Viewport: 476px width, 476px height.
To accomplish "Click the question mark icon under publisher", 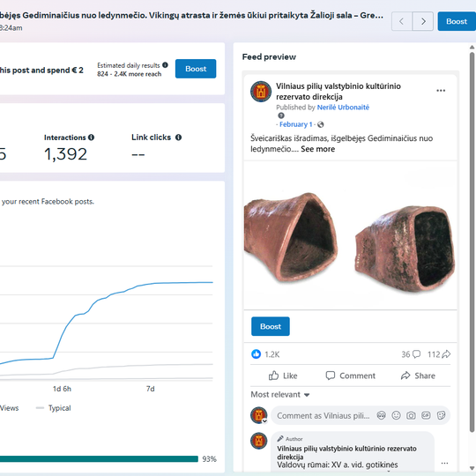I will pos(281,115).
